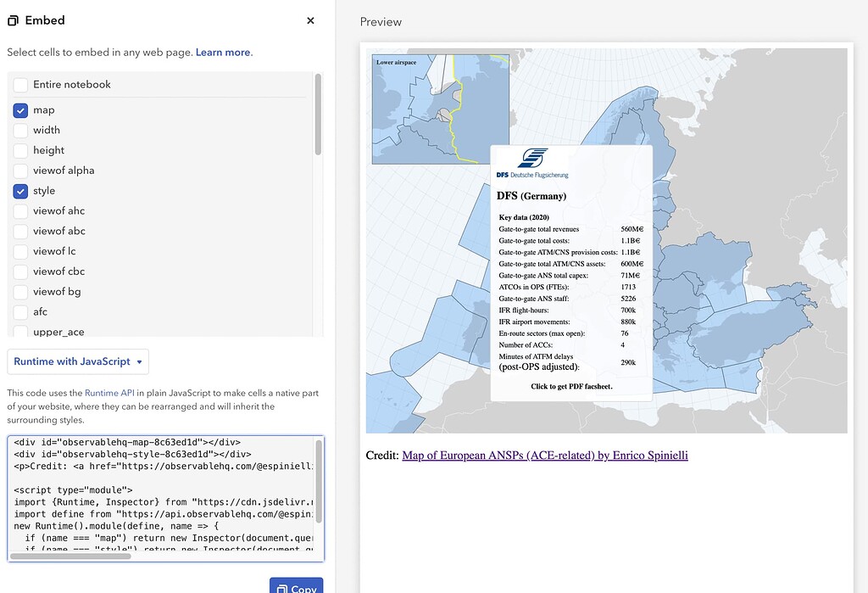Uncheck the style cell checkbox
The image size is (868, 593).
[21, 191]
